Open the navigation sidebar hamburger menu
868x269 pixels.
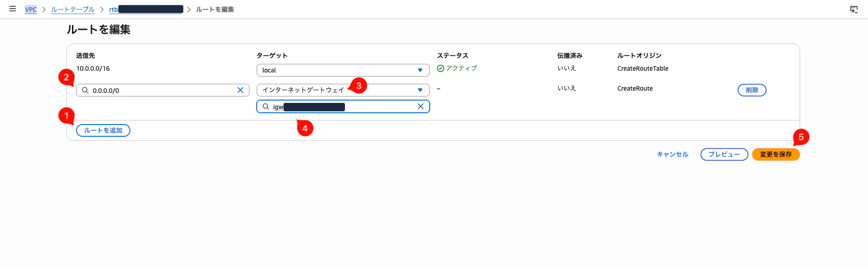pyautogui.click(x=12, y=9)
